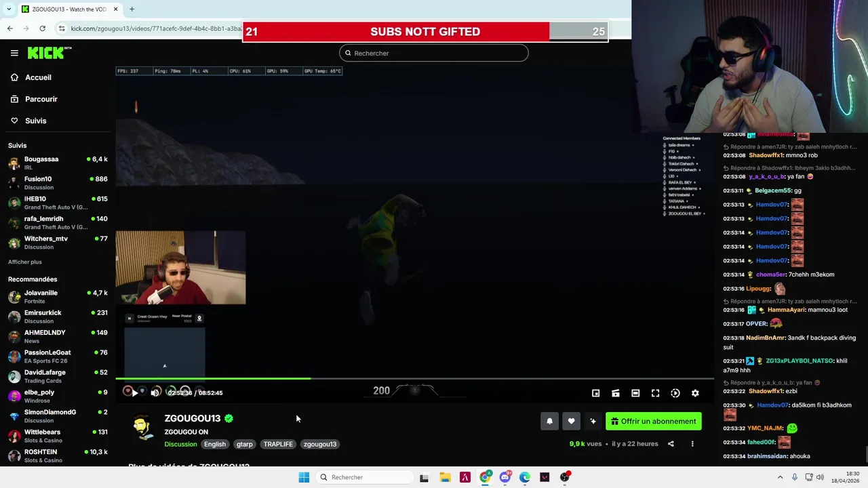This screenshot has height=488, width=868.
Task: Show hidden system tray icons
Action: tap(781, 477)
